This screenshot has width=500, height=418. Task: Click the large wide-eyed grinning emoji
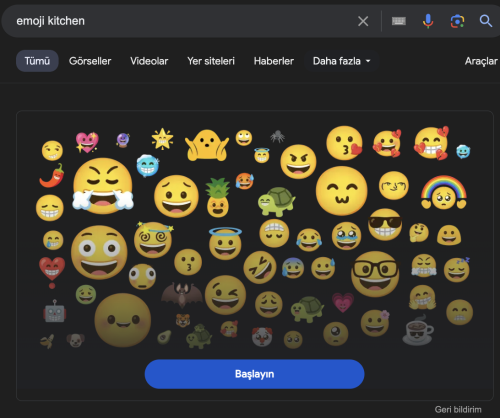[99, 252]
